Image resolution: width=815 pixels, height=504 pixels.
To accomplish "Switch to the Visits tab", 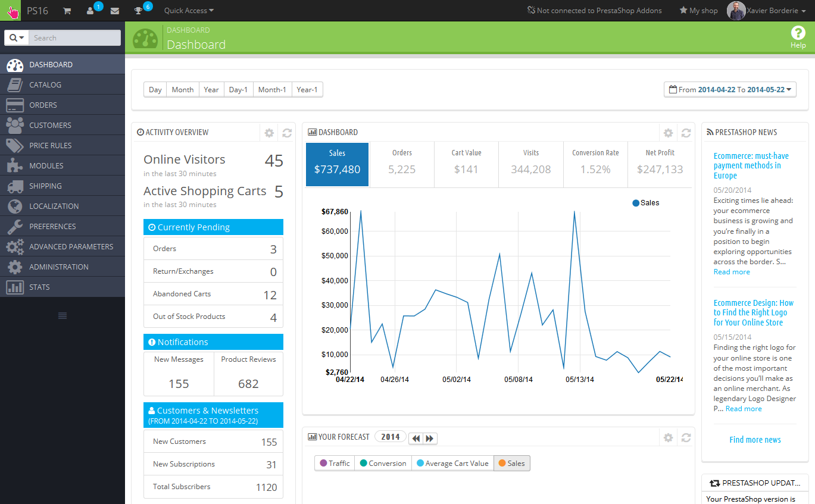I will point(530,164).
